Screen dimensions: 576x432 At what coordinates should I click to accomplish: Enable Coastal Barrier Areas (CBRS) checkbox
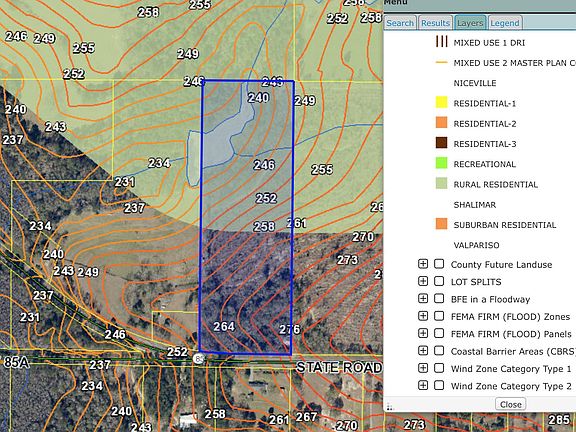pos(439,351)
